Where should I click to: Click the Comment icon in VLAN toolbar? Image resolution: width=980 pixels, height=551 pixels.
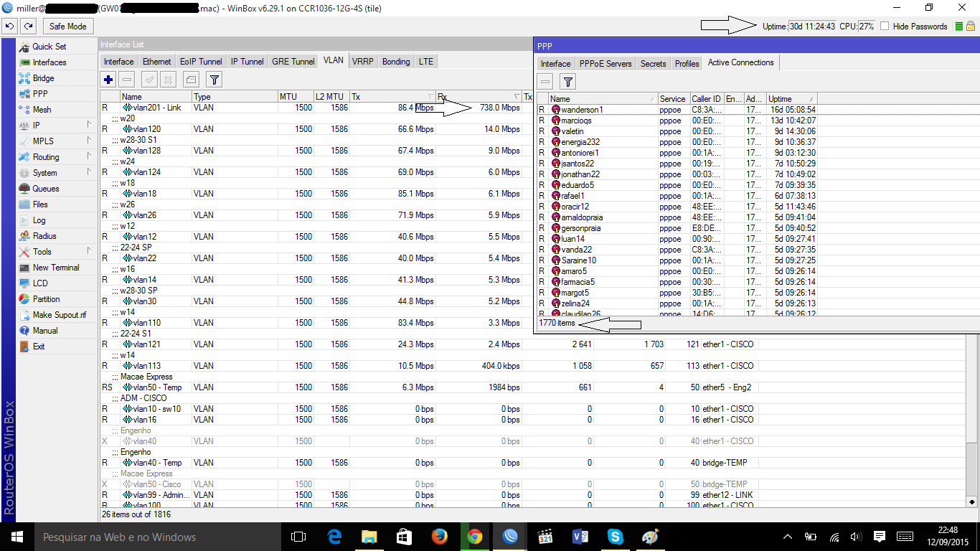click(x=191, y=80)
